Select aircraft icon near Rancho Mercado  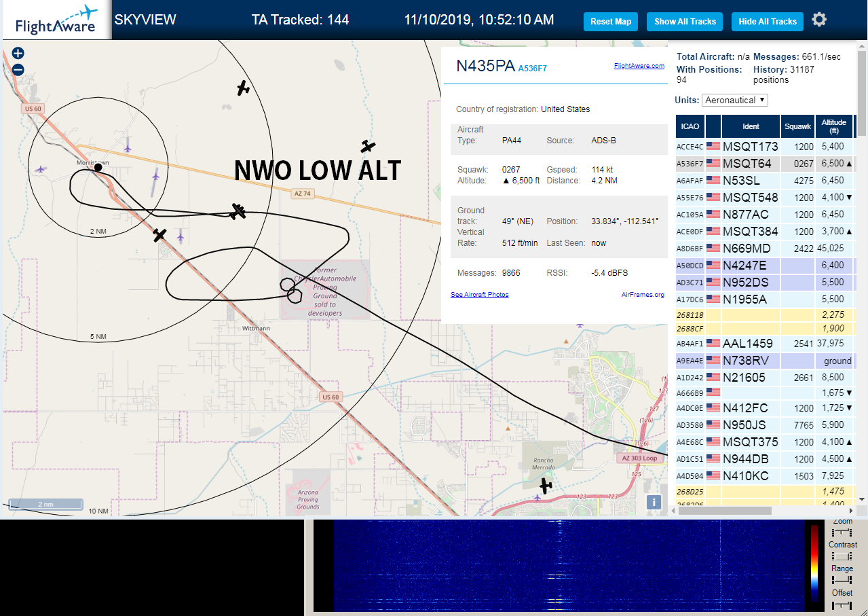coord(545,486)
